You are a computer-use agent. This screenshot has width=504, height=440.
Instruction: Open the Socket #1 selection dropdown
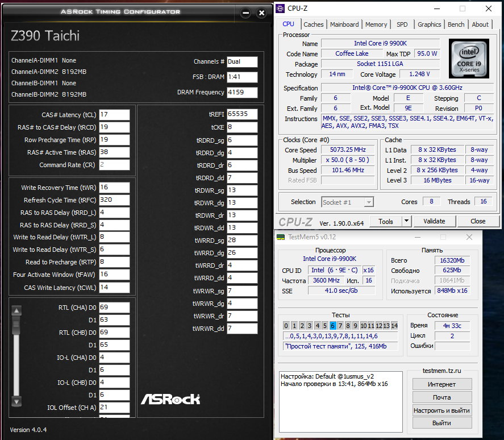(x=369, y=202)
